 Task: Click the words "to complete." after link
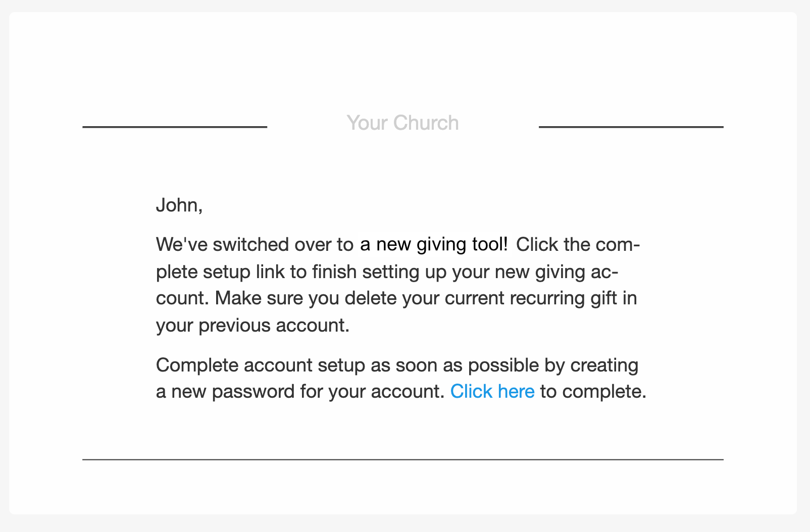point(593,392)
